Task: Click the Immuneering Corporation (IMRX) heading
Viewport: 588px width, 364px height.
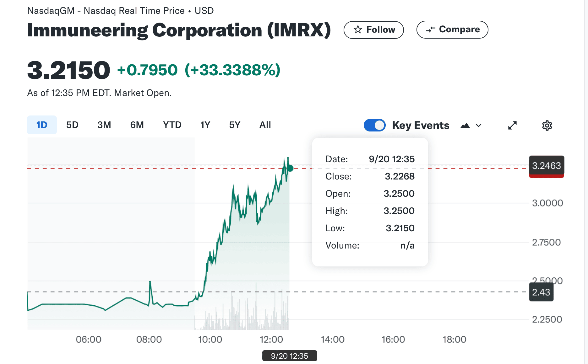Action: point(179,30)
